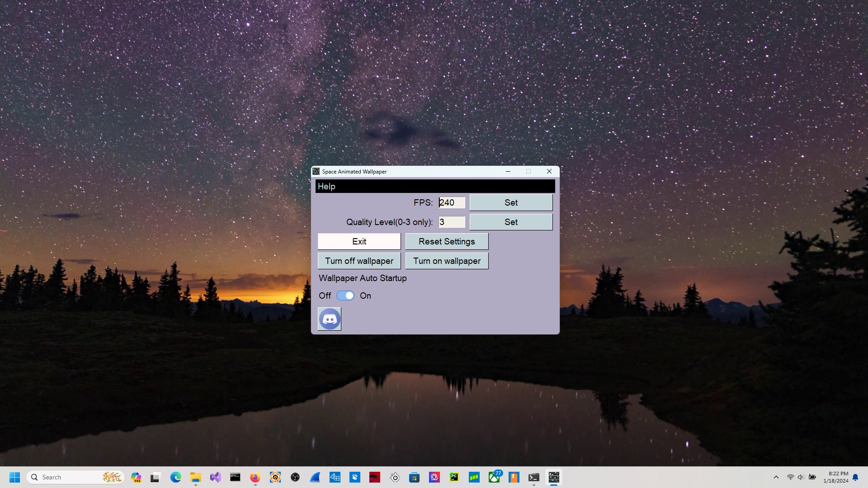Click Set button next to FPS
Image resolution: width=868 pixels, height=488 pixels.
[x=511, y=202]
